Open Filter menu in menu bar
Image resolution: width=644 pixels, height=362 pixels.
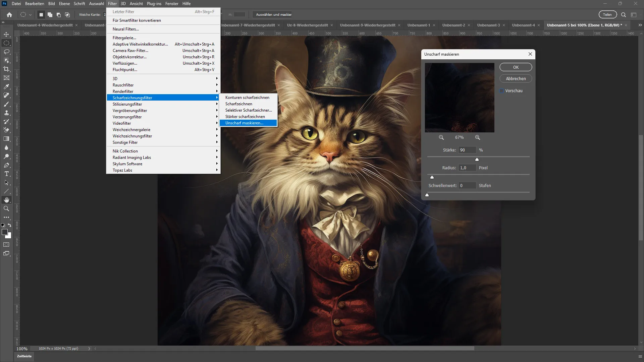point(112,4)
